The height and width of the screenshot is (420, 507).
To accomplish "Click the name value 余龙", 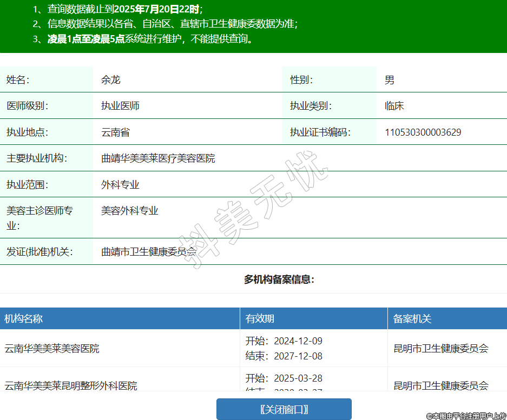I will [110, 80].
